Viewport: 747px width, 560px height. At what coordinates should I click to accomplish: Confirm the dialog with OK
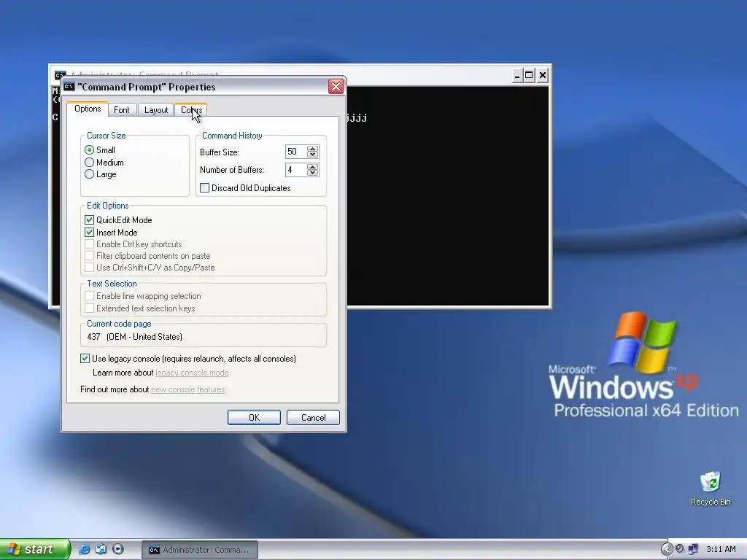(x=254, y=418)
